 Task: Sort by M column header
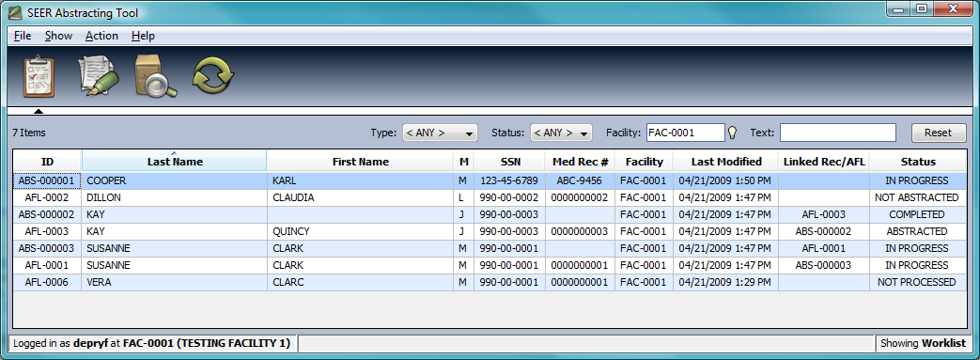tap(464, 162)
